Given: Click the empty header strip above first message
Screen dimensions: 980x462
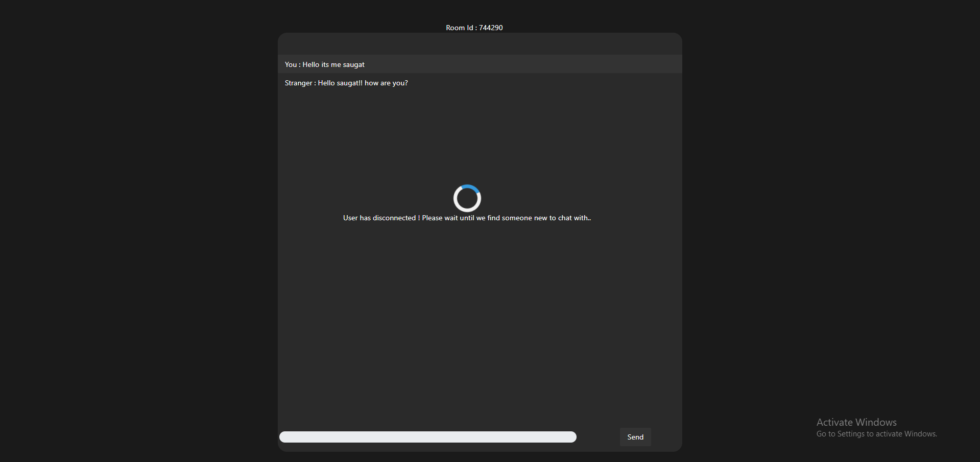Looking at the screenshot, I should point(480,44).
